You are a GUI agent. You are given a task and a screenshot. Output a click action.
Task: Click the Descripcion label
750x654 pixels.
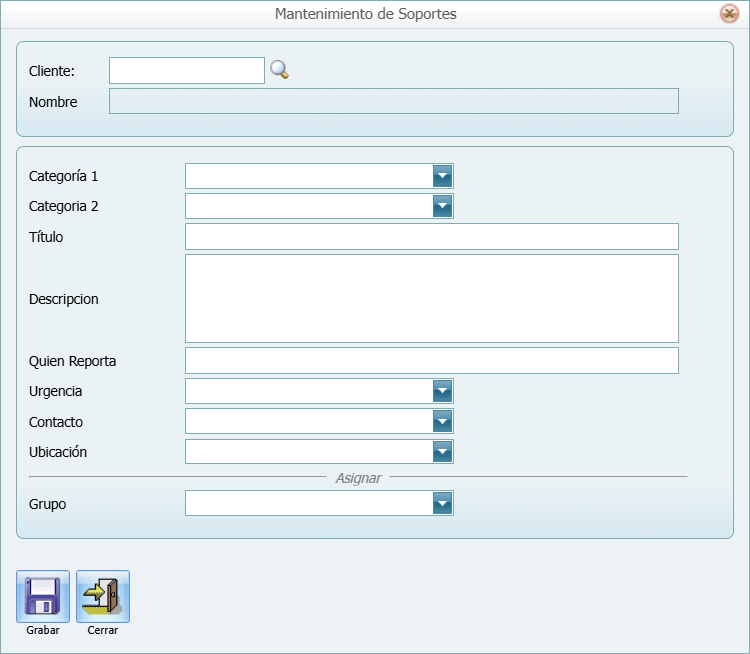64,299
